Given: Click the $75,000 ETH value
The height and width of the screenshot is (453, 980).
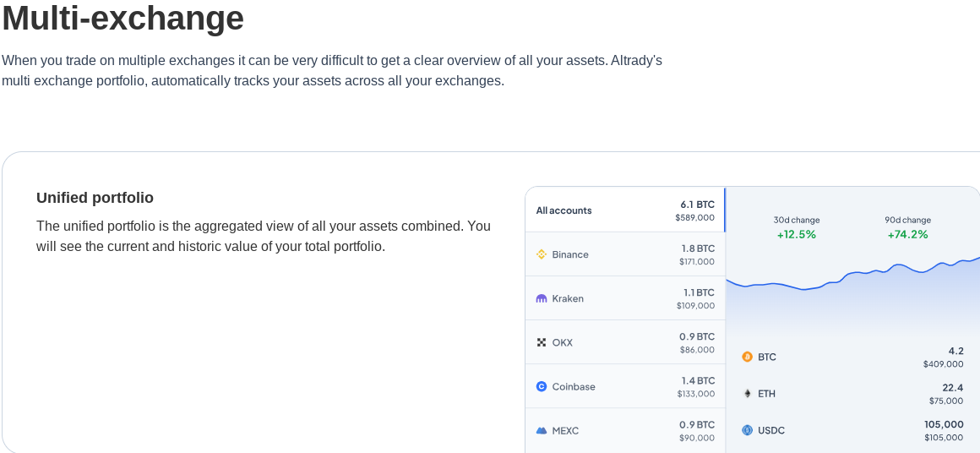Looking at the screenshot, I should [946, 401].
